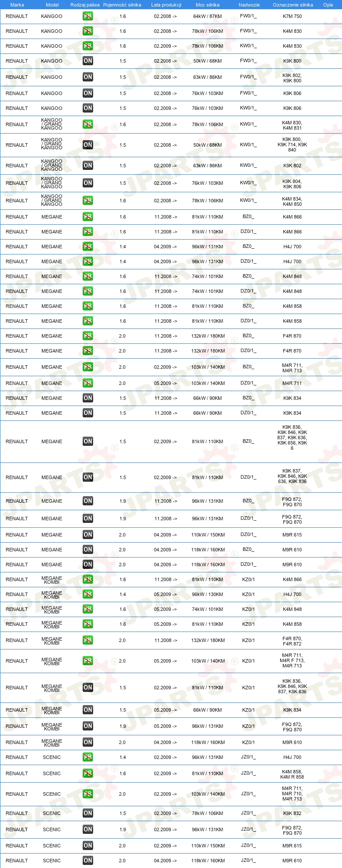Click the petrol icon in Megane F4R 870 DZ0/1_ row
The width and height of the screenshot is (342, 868).
[88, 351]
